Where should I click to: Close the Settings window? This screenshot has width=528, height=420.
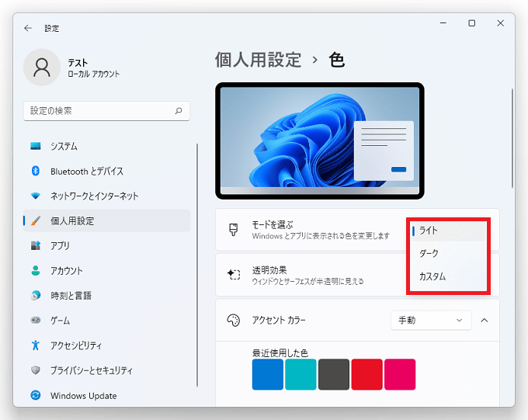click(x=500, y=23)
